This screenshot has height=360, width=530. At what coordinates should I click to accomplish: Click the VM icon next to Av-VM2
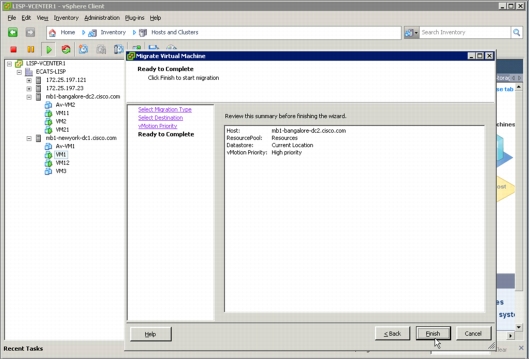coord(48,105)
